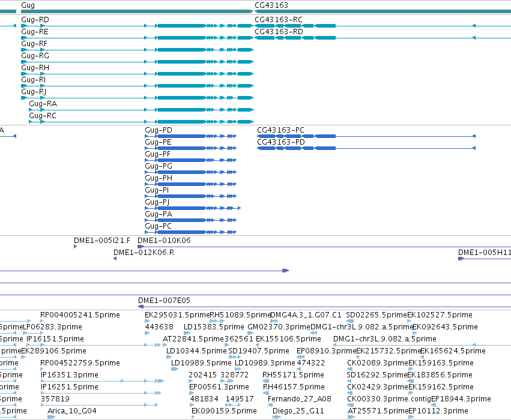This screenshot has height=420, width=511.
Task: Click the Gug-RF transcript label
Action: tap(34, 44)
